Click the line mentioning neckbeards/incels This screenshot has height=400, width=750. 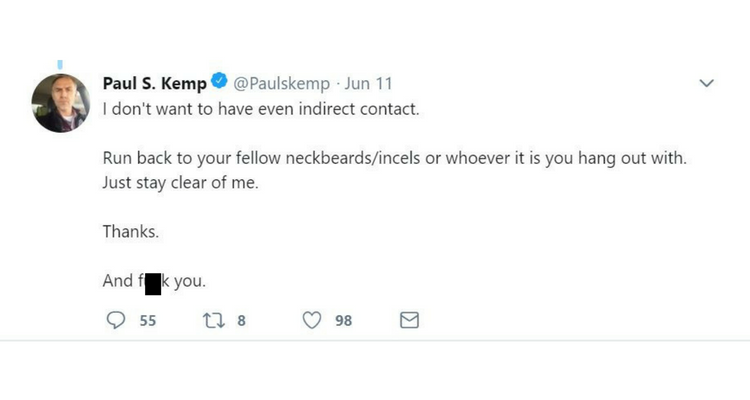click(x=395, y=159)
